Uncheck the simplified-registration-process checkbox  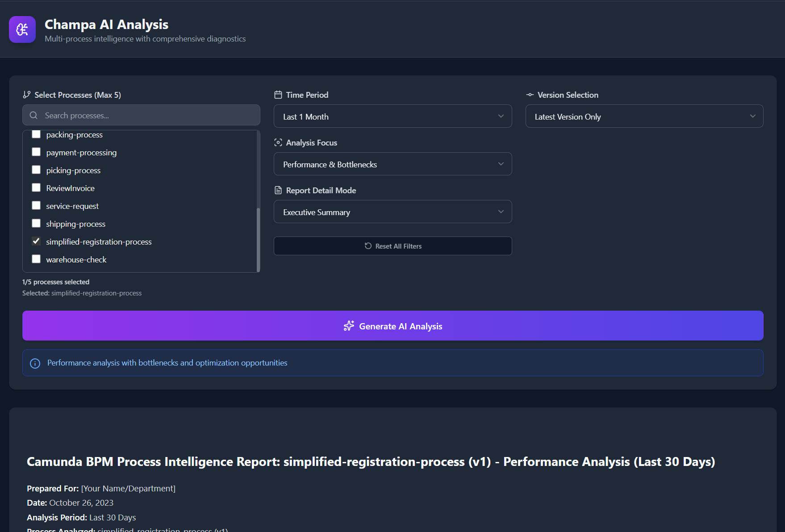point(36,241)
